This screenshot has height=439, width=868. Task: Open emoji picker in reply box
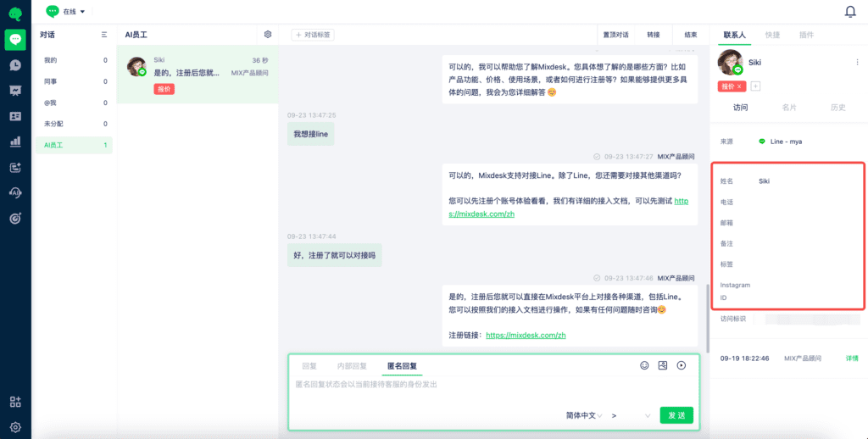pos(644,365)
